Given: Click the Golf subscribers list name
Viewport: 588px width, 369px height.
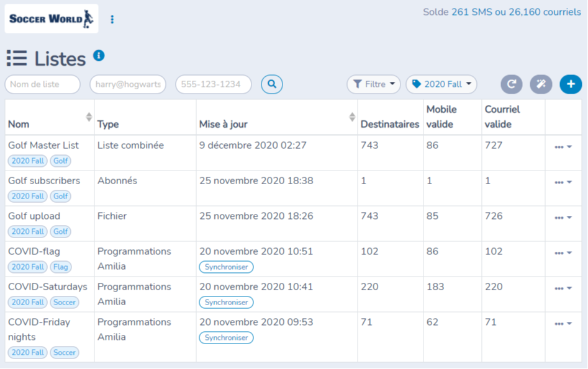Looking at the screenshot, I should (44, 180).
